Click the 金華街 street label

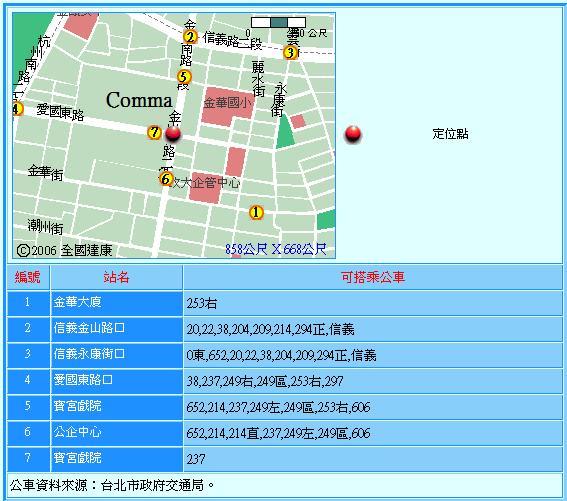(x=46, y=173)
